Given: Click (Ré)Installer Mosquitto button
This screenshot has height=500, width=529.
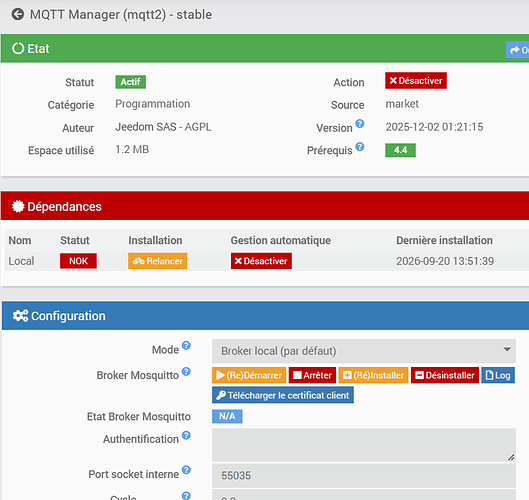Looking at the screenshot, I should [x=373, y=375].
